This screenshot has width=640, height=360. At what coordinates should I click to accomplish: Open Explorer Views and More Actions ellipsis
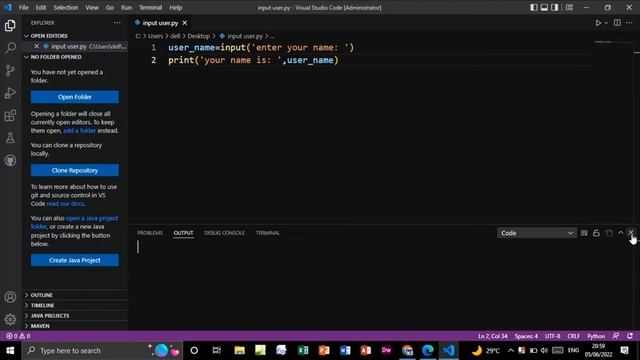pos(117,23)
